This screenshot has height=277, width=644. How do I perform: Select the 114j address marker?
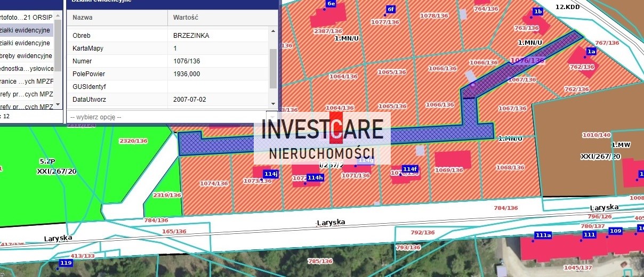(x=271, y=174)
